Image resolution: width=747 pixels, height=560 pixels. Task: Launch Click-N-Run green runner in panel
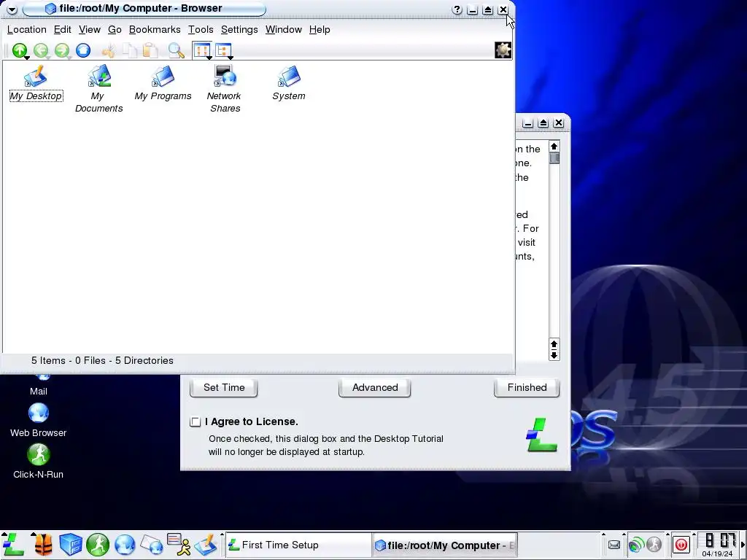[x=98, y=545]
